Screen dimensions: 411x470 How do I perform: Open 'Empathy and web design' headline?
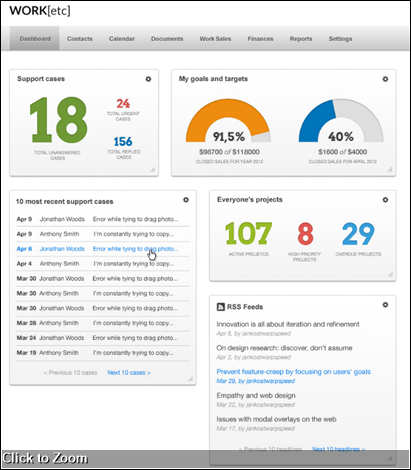tap(256, 395)
